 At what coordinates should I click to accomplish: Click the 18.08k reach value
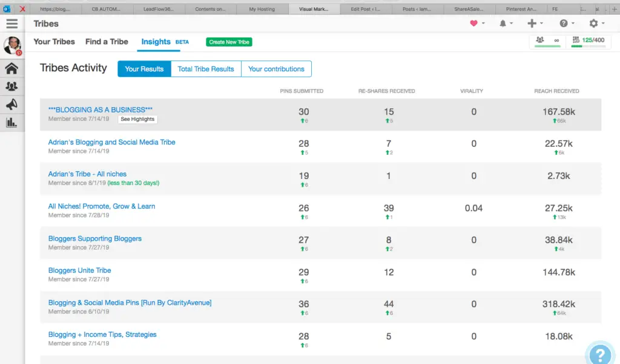559,336
